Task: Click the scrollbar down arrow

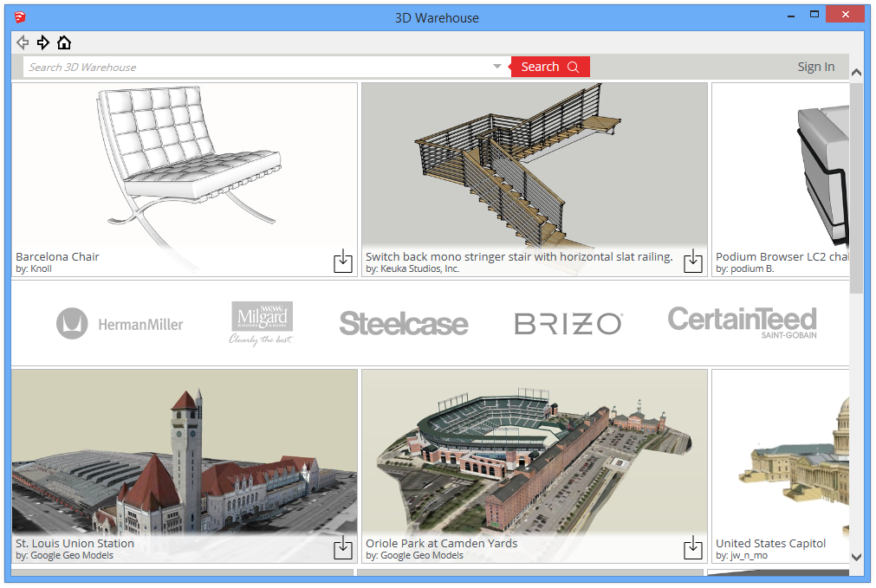Action: click(x=856, y=557)
